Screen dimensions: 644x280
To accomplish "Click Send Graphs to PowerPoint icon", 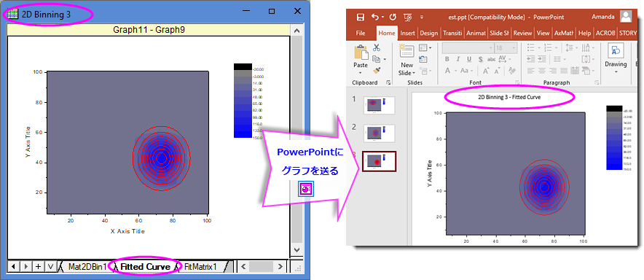I will click(307, 189).
